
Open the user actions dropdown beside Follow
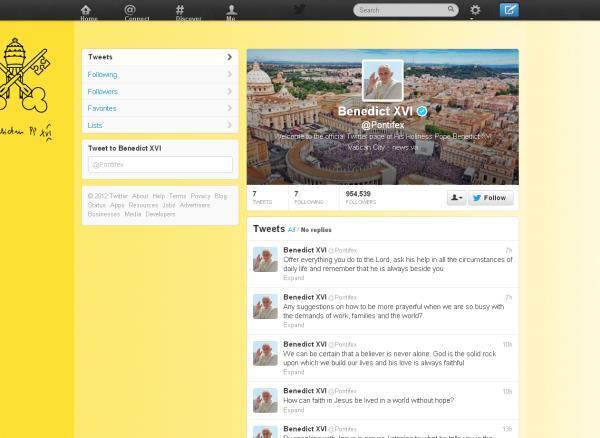point(456,198)
